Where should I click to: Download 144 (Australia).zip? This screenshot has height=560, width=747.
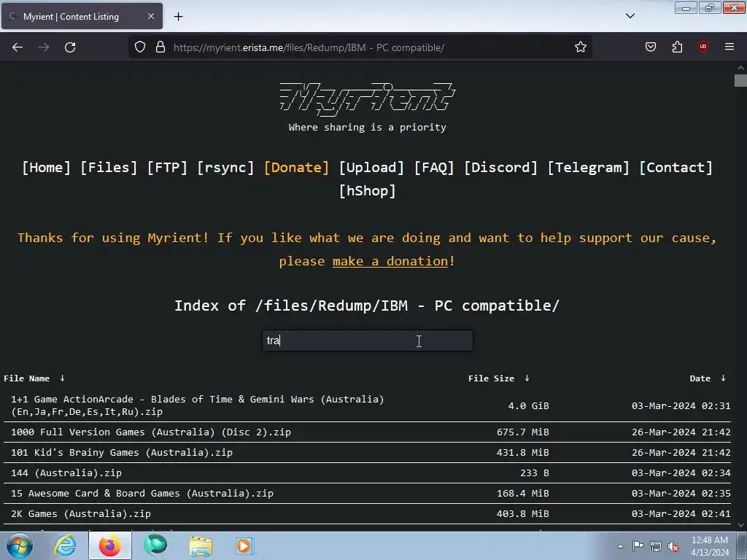pos(66,472)
